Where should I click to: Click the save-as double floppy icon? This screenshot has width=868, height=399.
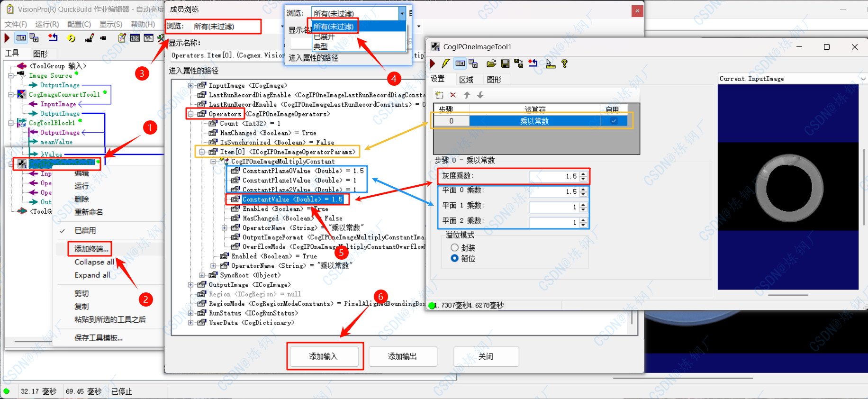point(519,63)
